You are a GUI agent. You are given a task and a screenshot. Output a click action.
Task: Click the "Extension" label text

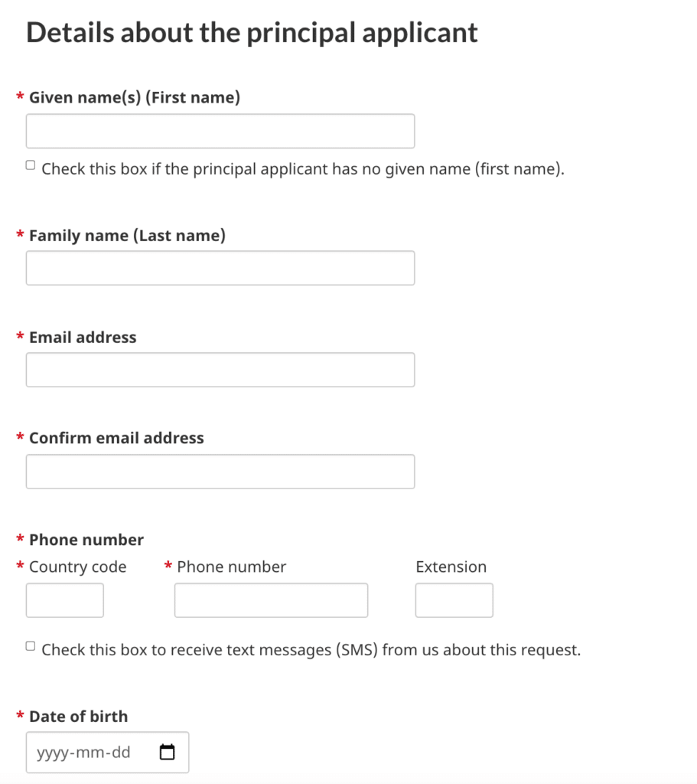[451, 567]
